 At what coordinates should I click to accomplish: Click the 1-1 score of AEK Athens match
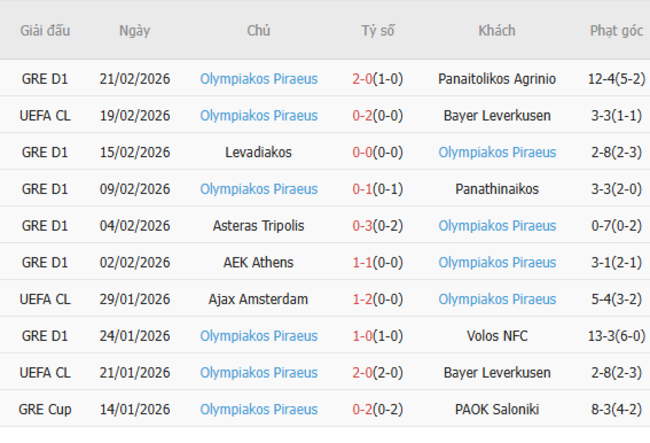coord(363,262)
